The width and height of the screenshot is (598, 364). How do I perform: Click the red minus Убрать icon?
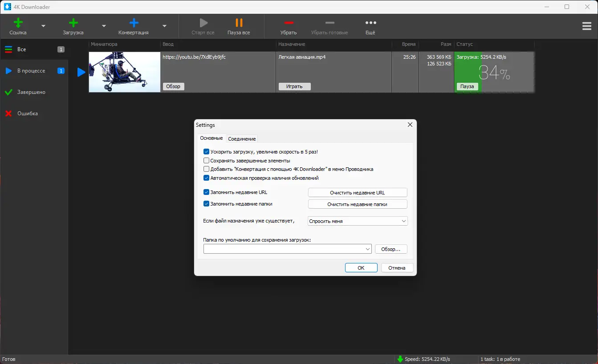pyautogui.click(x=289, y=23)
